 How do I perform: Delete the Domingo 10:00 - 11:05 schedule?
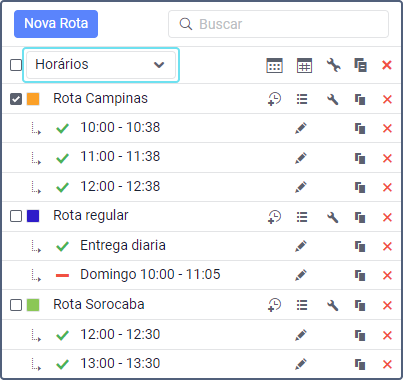(387, 275)
